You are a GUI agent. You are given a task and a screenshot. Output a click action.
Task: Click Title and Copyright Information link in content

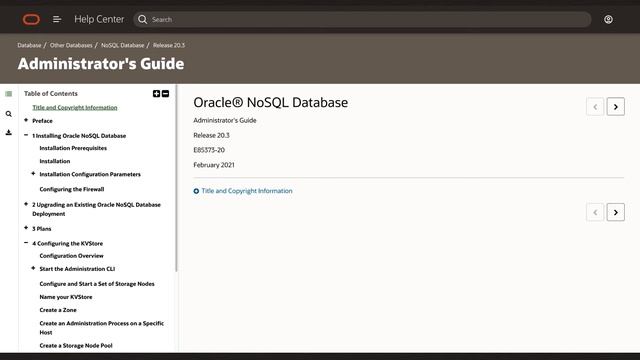pos(247,191)
